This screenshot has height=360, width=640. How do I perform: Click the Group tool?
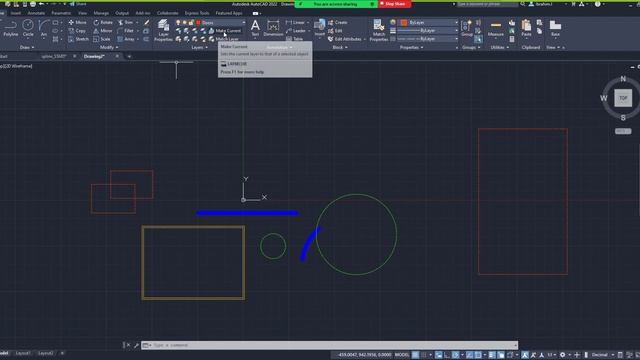(467, 29)
